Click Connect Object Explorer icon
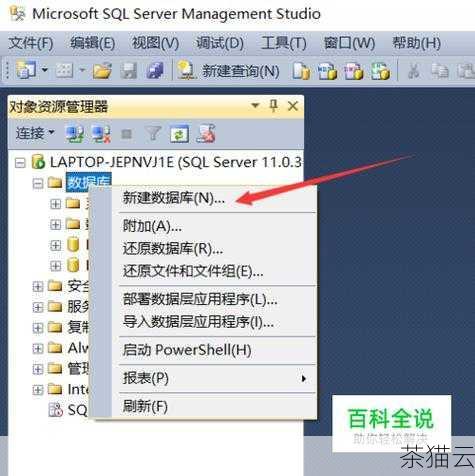This screenshot has width=475, height=476. [74, 134]
